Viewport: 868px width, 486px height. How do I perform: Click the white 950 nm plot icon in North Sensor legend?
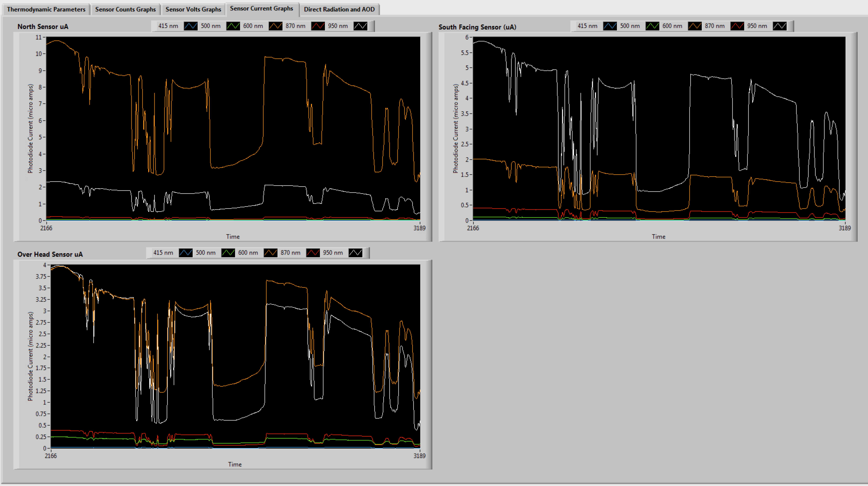[x=360, y=26]
